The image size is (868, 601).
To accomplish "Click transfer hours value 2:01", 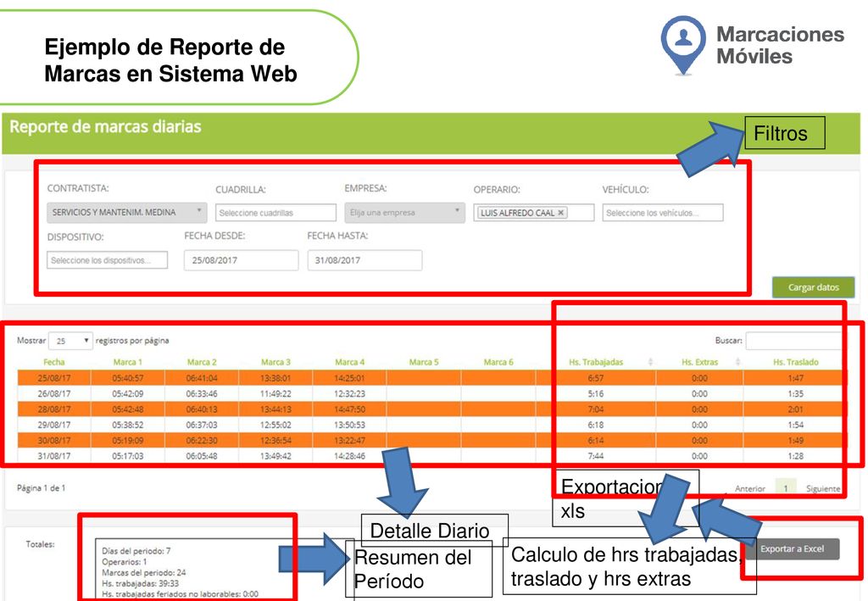I will [x=795, y=409].
